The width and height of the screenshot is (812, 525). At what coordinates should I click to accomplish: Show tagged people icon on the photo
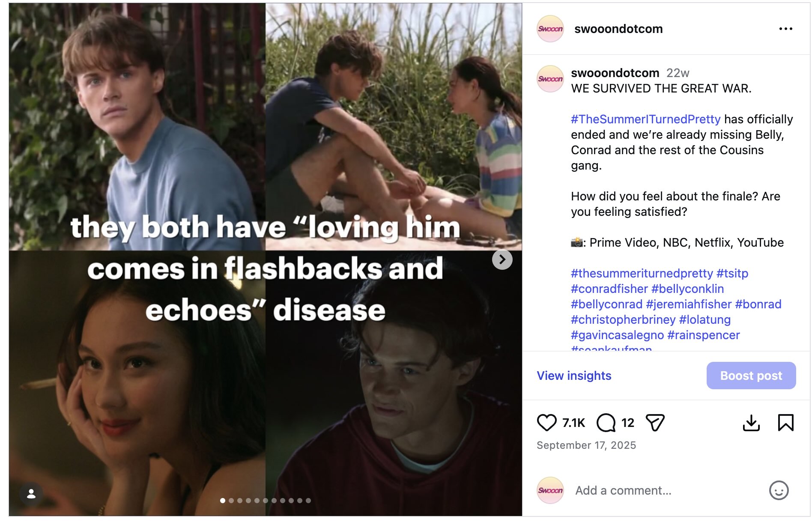(31, 494)
